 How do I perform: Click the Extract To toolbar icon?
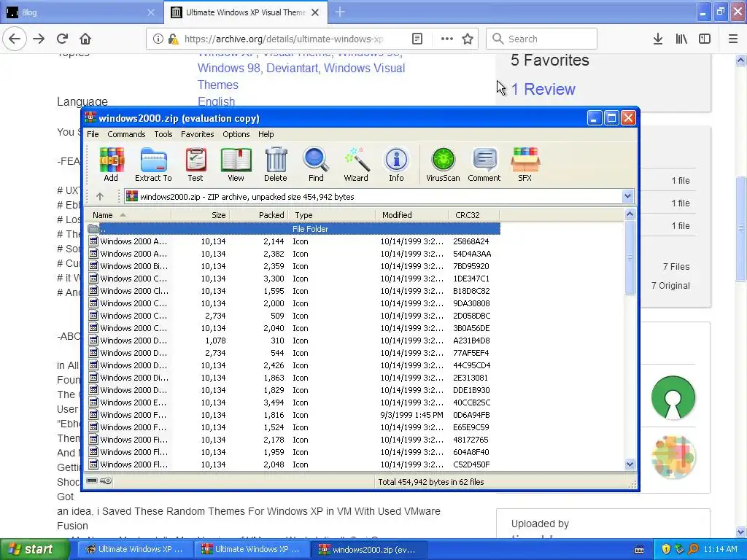pyautogui.click(x=153, y=164)
